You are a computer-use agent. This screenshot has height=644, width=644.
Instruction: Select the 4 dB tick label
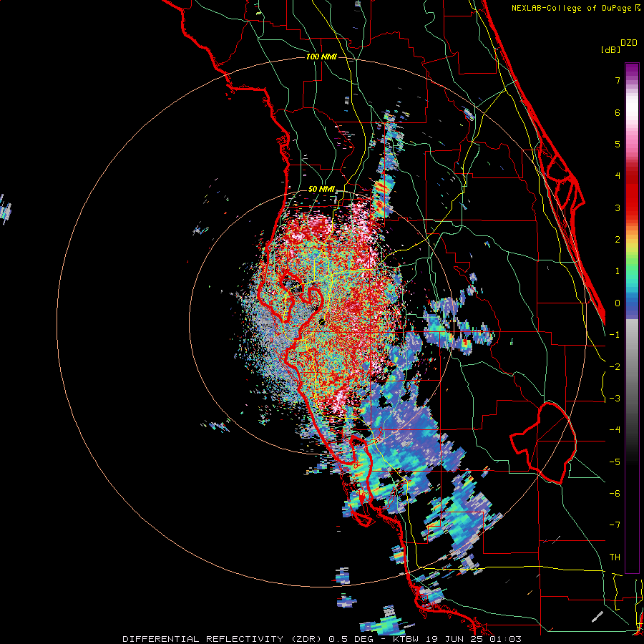click(618, 176)
